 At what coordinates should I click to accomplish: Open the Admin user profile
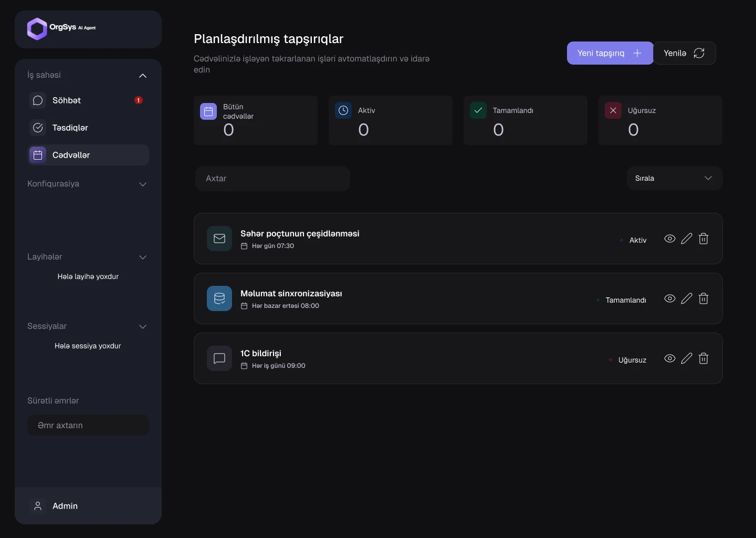click(x=88, y=506)
